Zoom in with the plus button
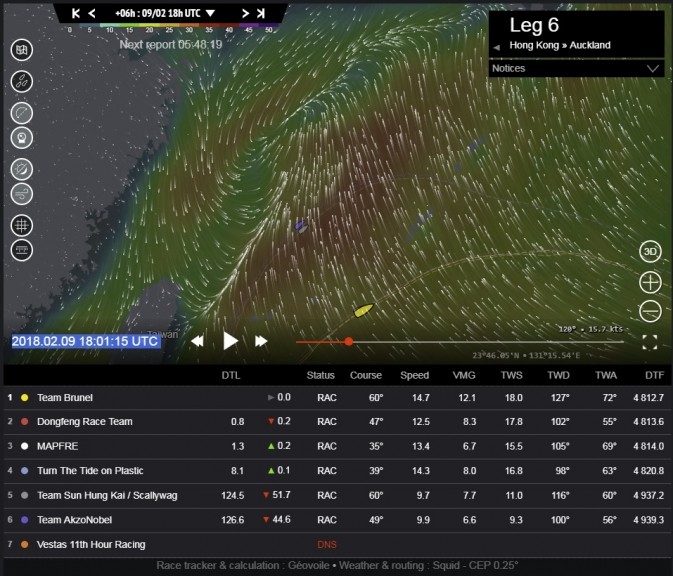 click(x=650, y=282)
